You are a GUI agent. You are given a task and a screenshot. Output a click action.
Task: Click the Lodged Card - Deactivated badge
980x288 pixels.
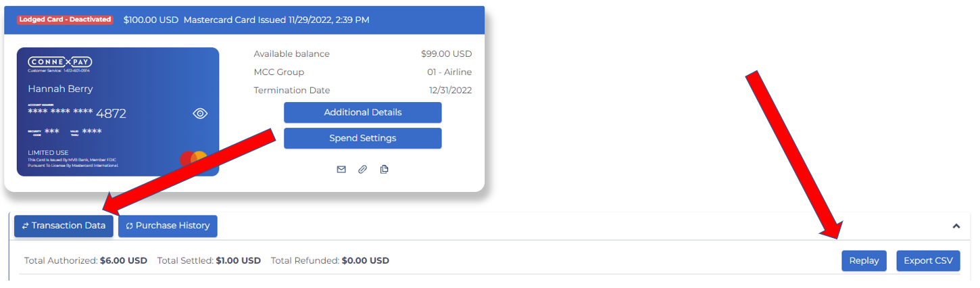pyautogui.click(x=65, y=20)
